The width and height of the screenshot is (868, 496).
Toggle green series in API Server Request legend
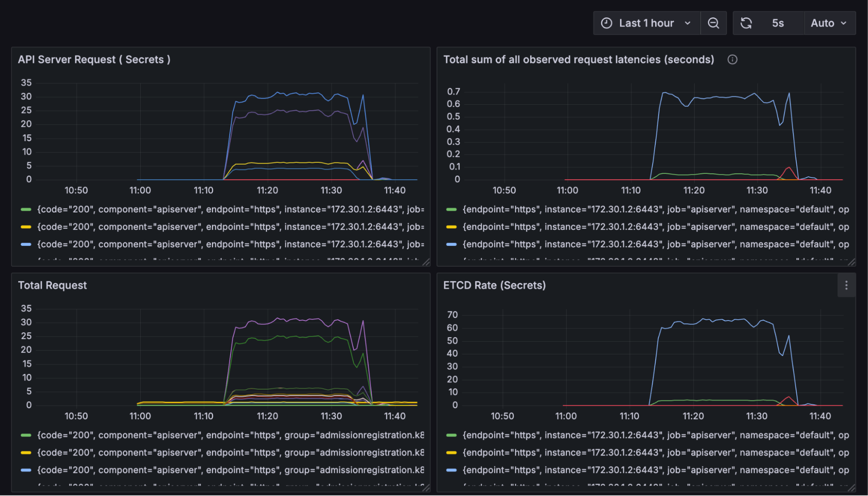coord(26,209)
